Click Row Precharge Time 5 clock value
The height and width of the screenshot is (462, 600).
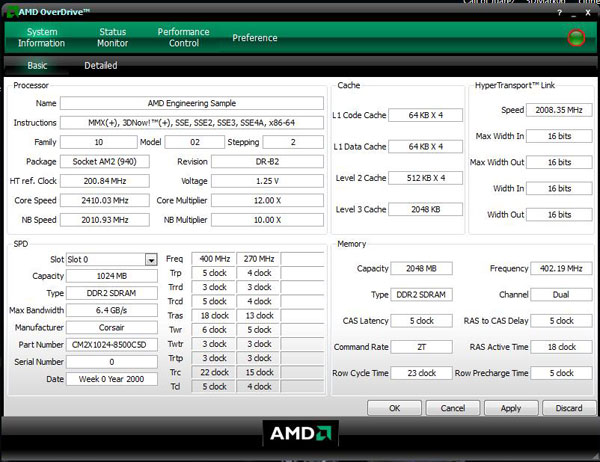pos(561,373)
